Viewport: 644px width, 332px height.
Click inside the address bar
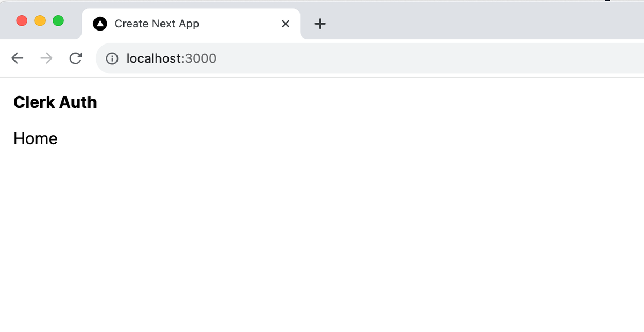pos(215,58)
